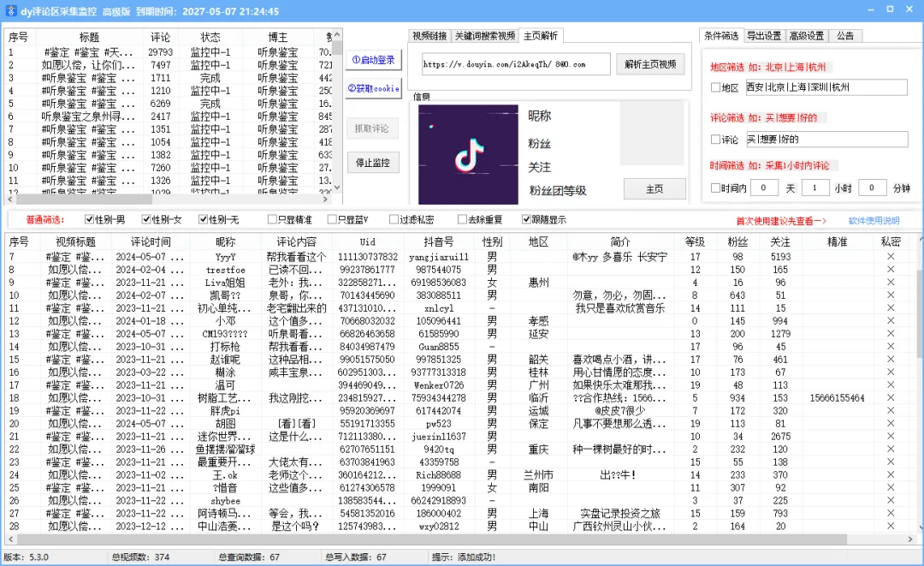Viewport: 924px width, 566px height.
Task: Click the 停止监控 button
Action: click(x=372, y=163)
